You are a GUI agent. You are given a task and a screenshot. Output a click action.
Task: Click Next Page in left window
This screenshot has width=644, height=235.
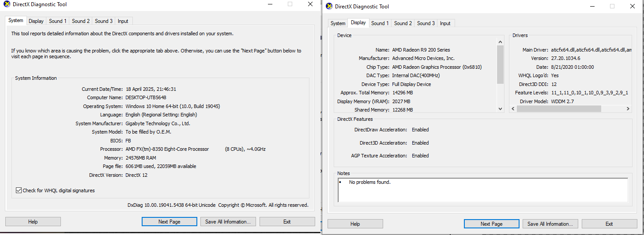coord(169,222)
